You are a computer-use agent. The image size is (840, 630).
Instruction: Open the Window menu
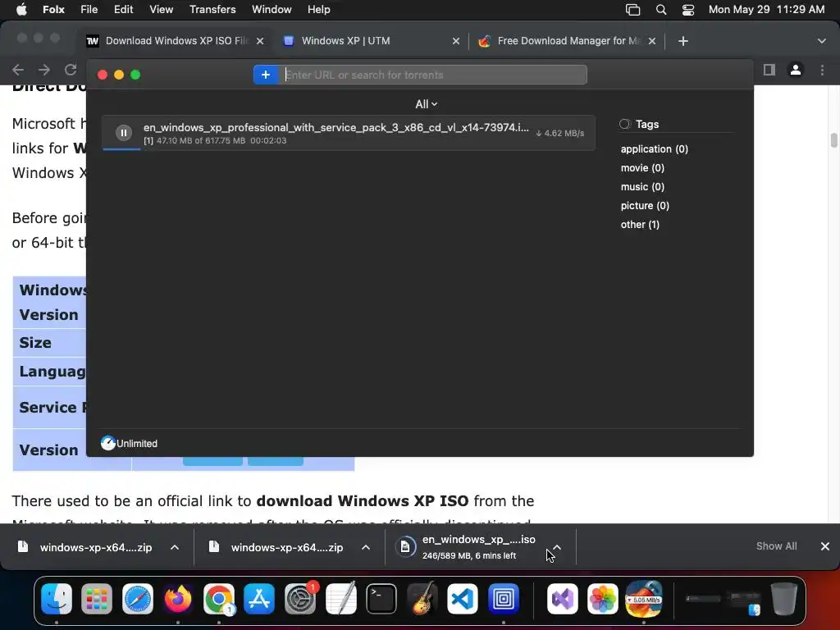(272, 9)
